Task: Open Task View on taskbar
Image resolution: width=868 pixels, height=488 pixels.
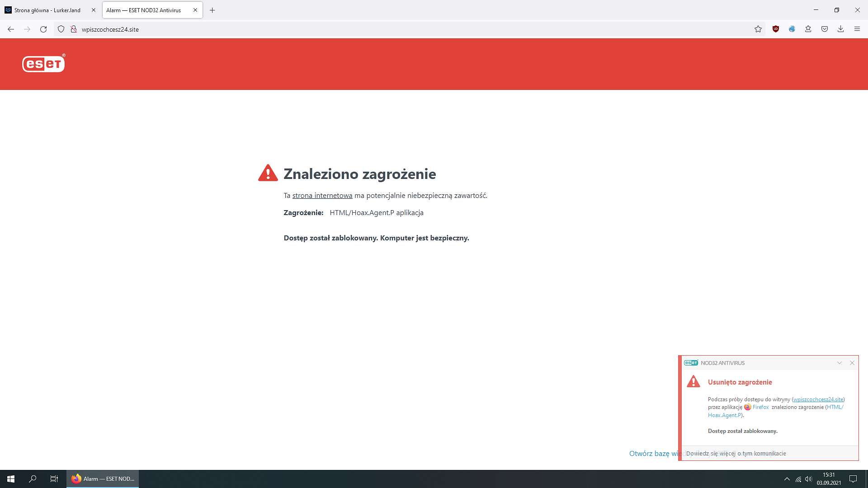Action: click(54, 479)
